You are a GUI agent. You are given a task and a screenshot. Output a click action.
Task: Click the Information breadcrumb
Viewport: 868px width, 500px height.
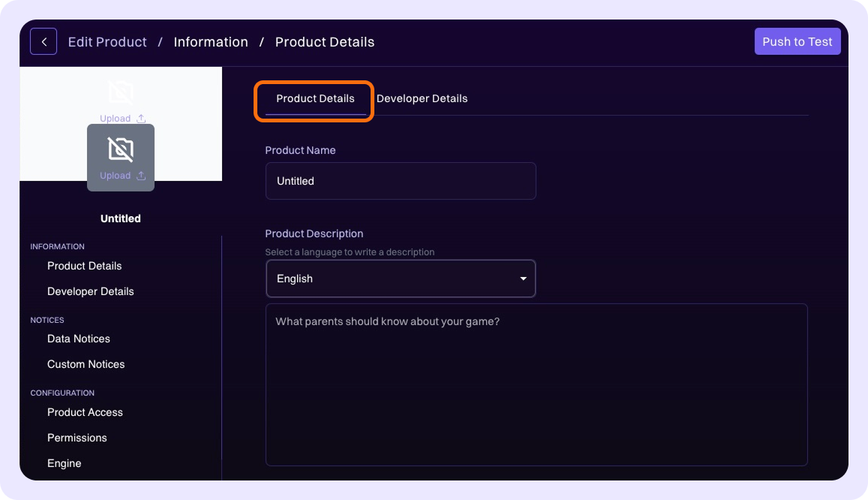tap(211, 42)
